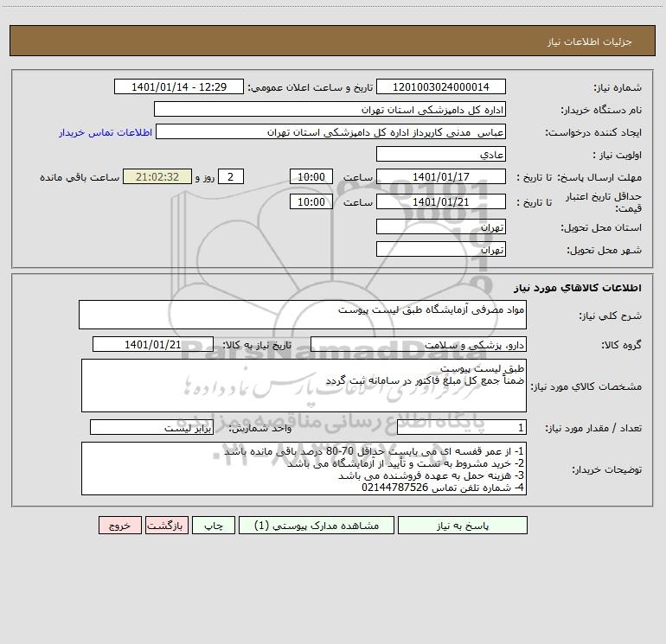
Task: Click price validity time field 10:00
Action: (x=311, y=201)
